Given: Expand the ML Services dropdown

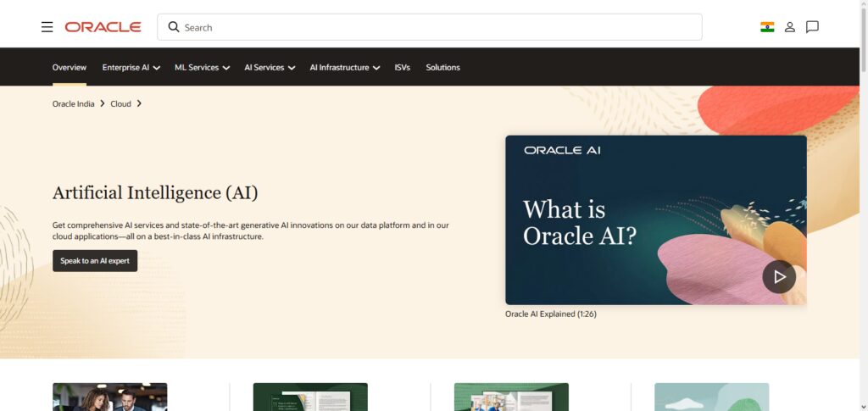Looking at the screenshot, I should 202,68.
